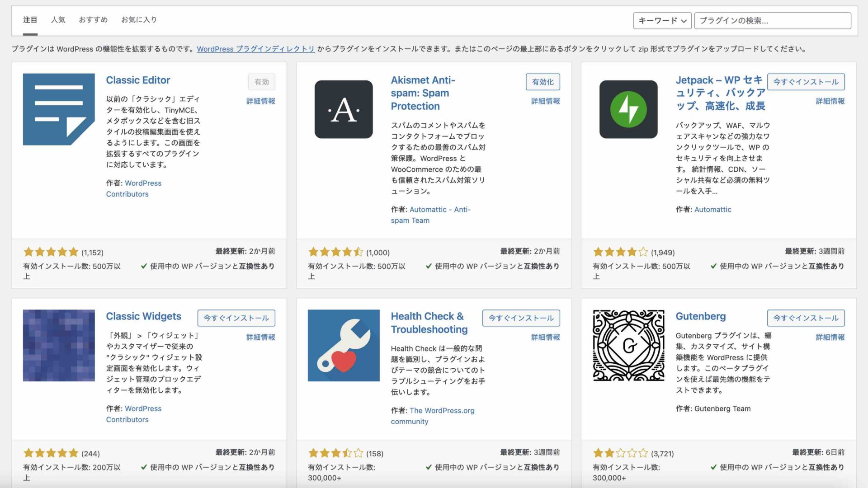Click the Jetpack green lightning icon
This screenshot has height=488, width=868.
628,109
